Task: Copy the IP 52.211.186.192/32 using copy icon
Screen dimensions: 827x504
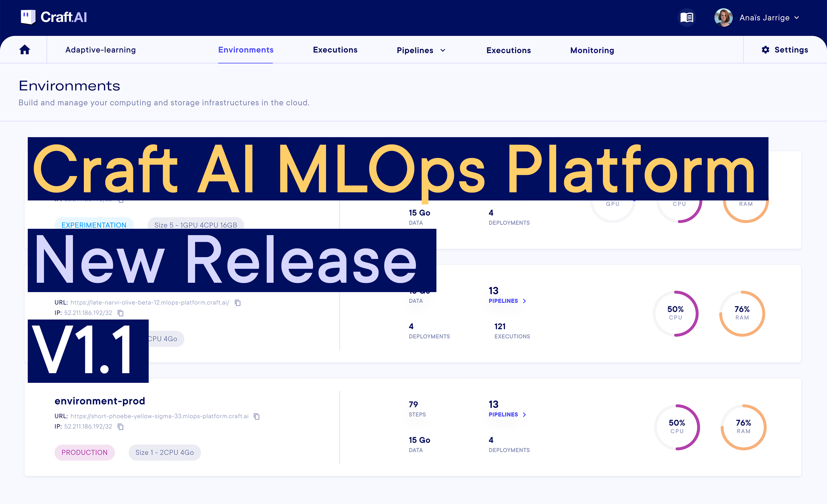Action: tap(120, 427)
